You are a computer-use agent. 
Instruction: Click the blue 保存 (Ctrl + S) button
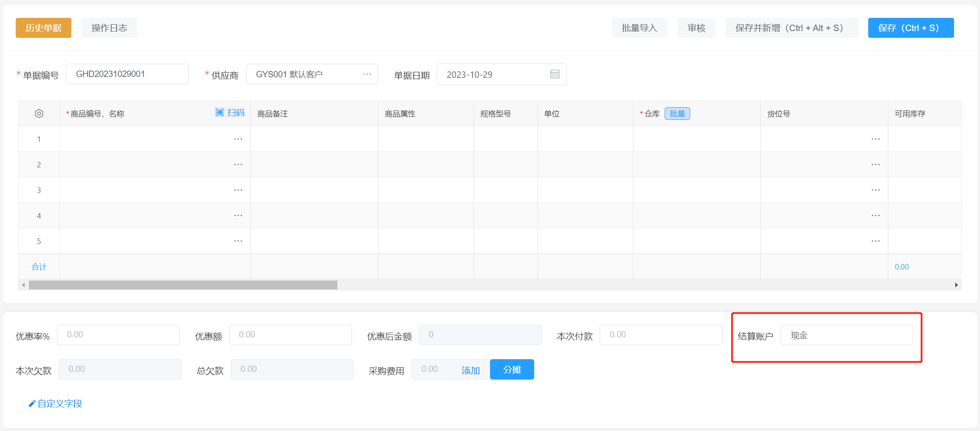pyautogui.click(x=911, y=28)
